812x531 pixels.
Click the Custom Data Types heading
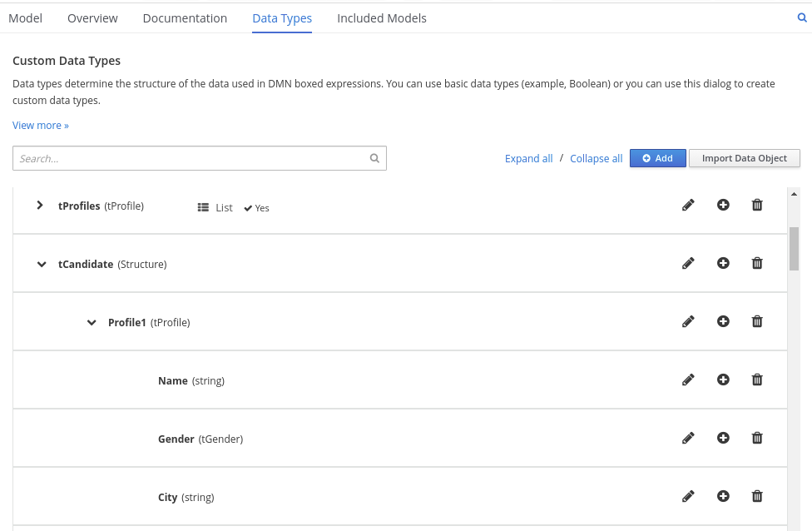point(67,61)
